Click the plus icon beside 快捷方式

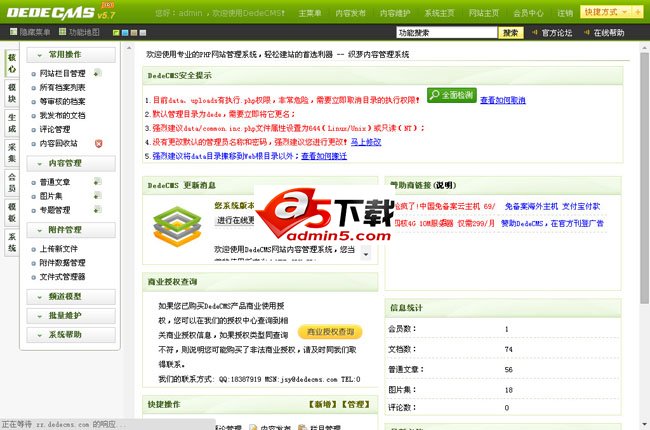(638, 12)
